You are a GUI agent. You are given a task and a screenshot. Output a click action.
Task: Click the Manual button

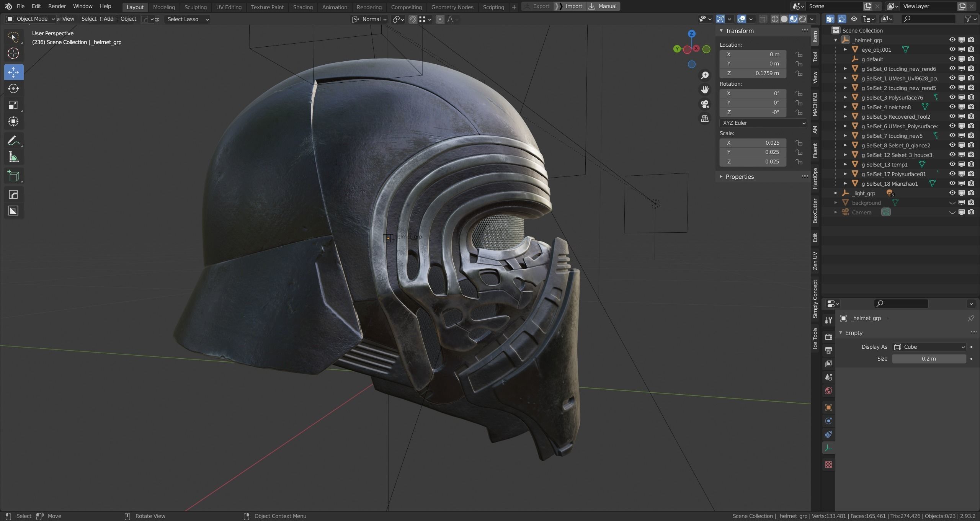coord(603,6)
